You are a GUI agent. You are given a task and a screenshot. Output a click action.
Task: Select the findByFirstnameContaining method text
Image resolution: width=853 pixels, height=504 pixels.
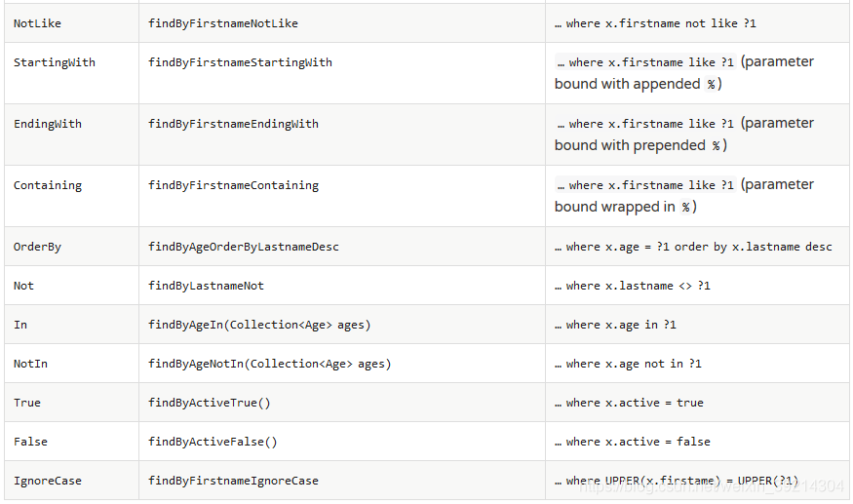coord(233,185)
